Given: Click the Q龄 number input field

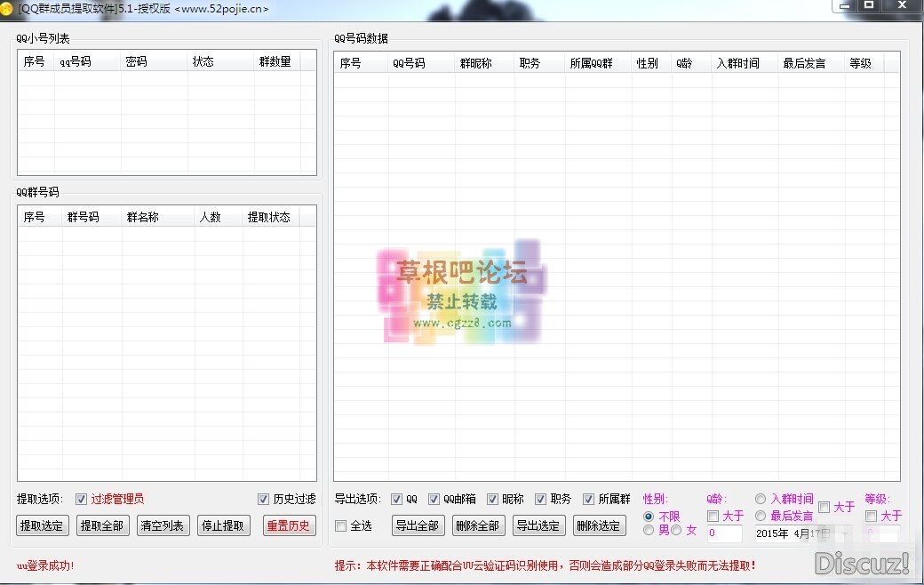Looking at the screenshot, I should click(x=724, y=533).
